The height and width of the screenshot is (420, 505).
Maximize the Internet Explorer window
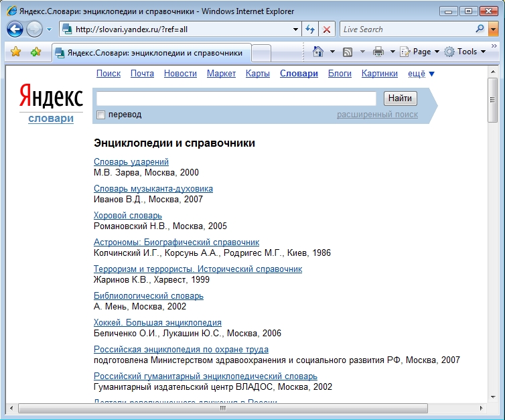[x=468, y=11]
